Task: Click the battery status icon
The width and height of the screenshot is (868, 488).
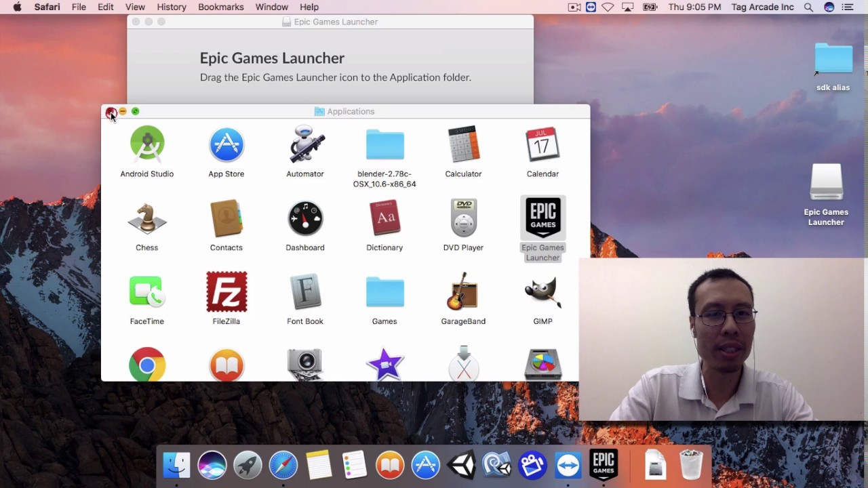Action: [650, 7]
